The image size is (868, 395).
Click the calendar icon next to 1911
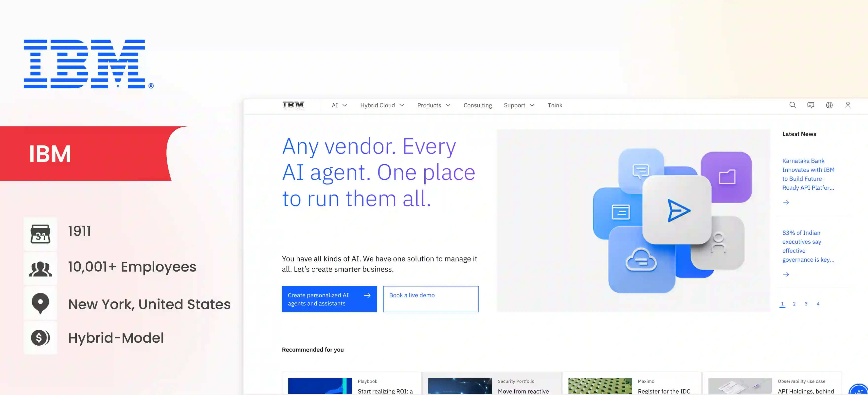click(x=40, y=234)
